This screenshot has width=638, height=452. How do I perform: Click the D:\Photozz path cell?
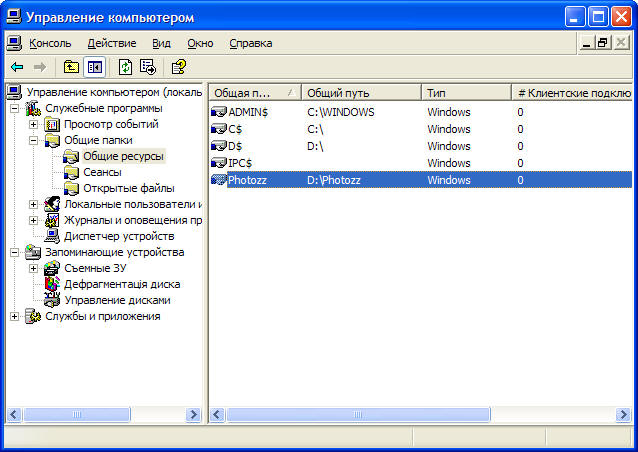(334, 180)
